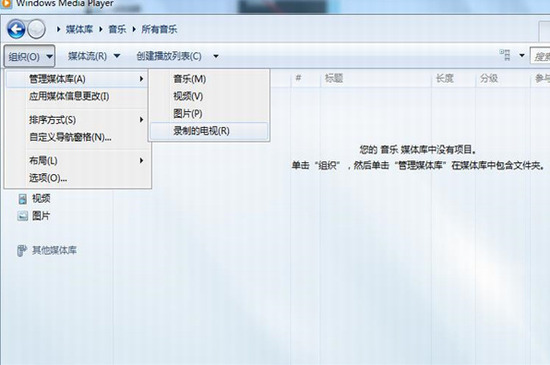Screen dimensions: 550x365
Task: Click the Windows Media Player title icon
Action: pos(5,4)
